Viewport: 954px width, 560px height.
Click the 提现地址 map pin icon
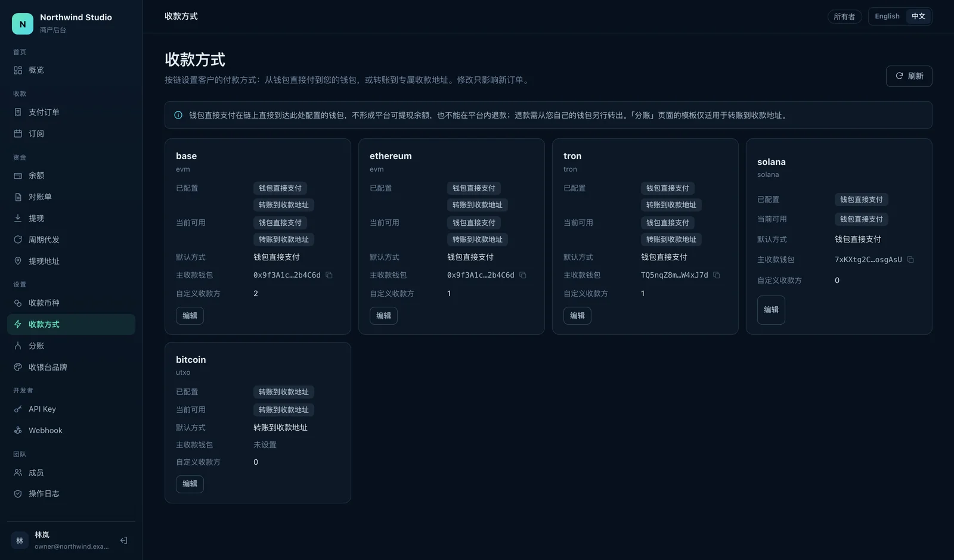[18, 261]
